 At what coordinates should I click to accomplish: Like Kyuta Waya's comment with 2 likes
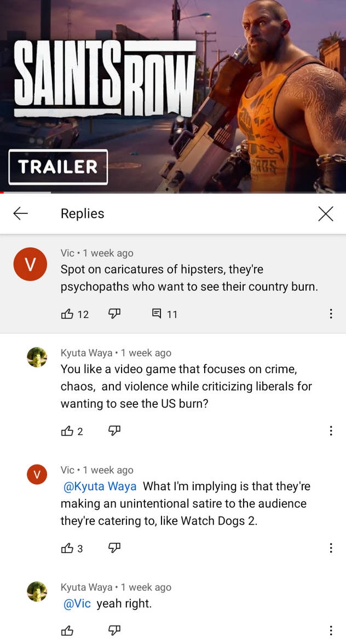tap(67, 431)
